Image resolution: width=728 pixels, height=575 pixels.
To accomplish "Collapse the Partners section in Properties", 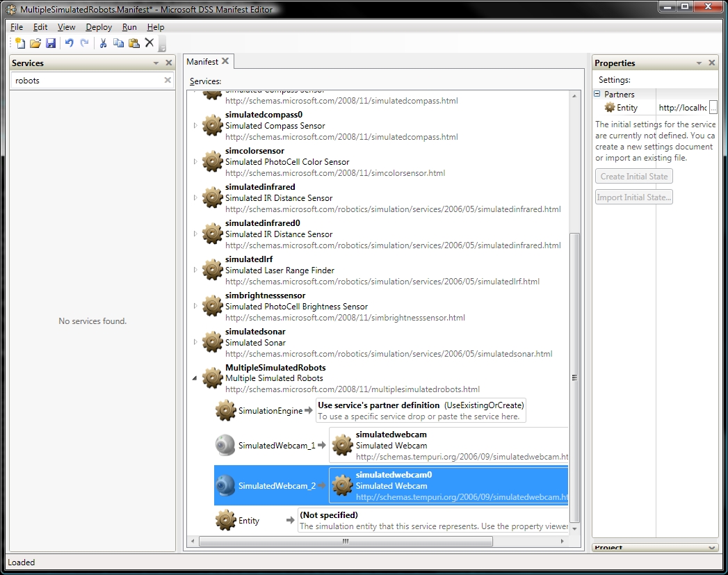I will [597, 94].
